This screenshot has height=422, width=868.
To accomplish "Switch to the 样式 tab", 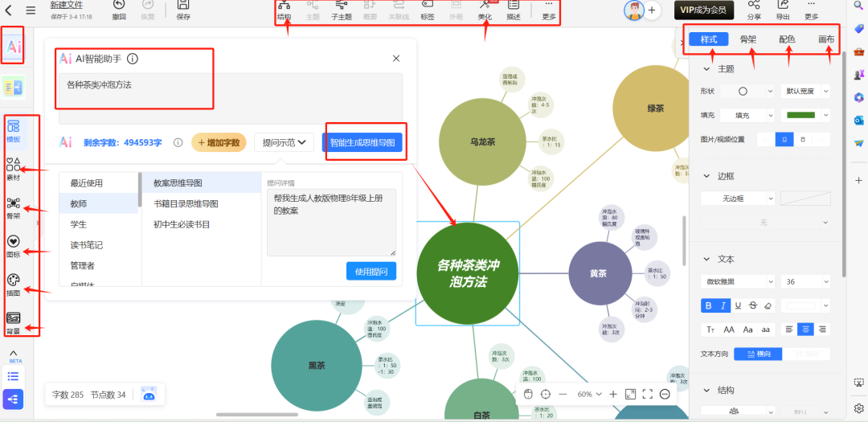I will 709,39.
